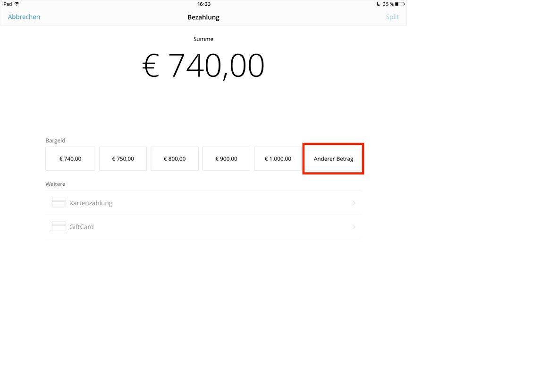
Task: Tap the GiftCard card icon
Action: 59,226
